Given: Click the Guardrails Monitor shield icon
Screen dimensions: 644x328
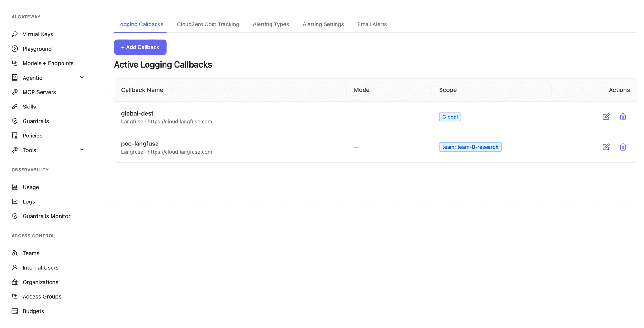Looking at the screenshot, I should tap(15, 216).
